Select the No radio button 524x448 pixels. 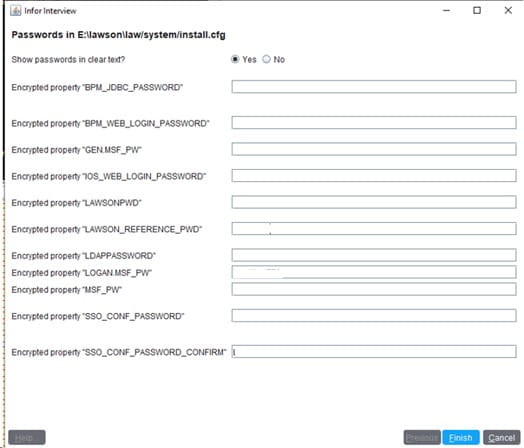266,59
